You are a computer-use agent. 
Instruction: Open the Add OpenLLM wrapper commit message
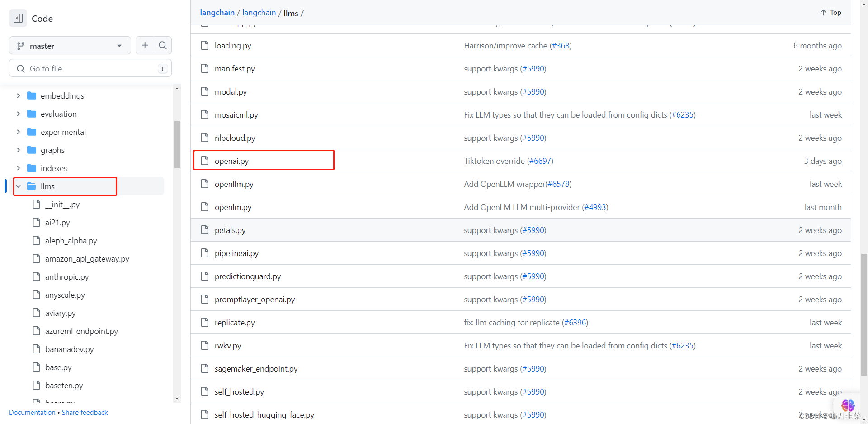(x=505, y=184)
